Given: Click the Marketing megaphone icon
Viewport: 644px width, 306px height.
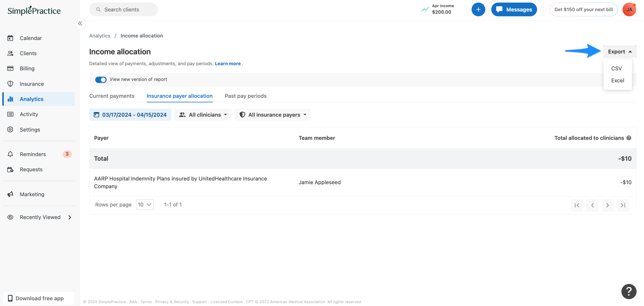Looking at the screenshot, I should coord(10,194).
